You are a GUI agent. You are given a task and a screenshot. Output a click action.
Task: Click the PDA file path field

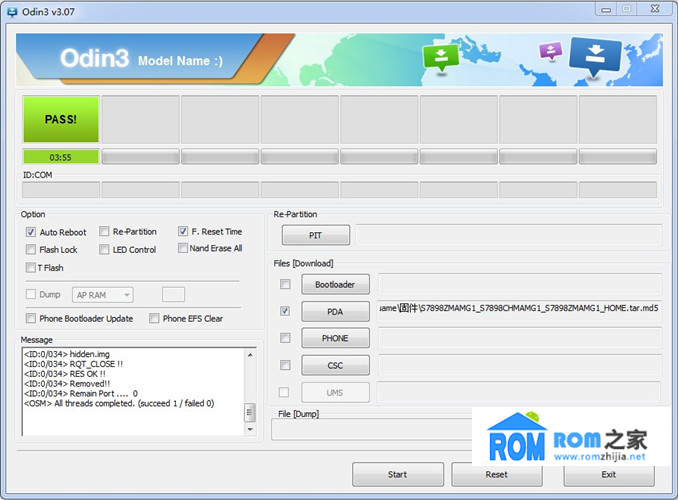pos(519,311)
